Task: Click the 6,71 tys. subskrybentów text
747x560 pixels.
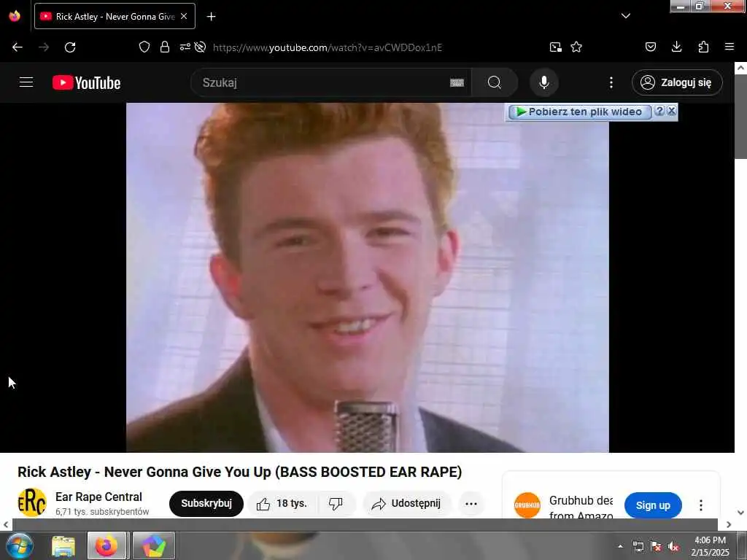Action: coord(102,511)
